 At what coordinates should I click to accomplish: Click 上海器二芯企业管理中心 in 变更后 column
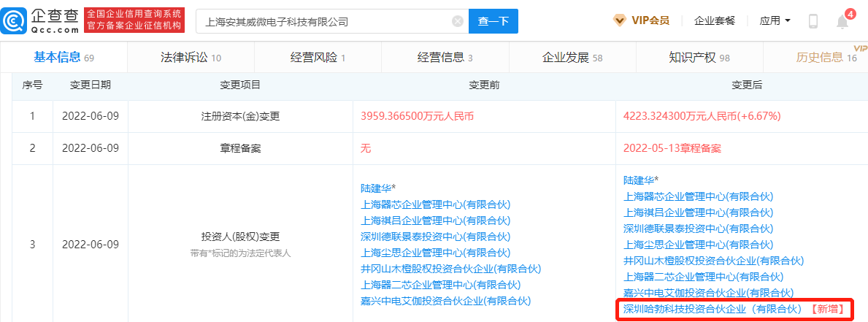click(x=704, y=277)
